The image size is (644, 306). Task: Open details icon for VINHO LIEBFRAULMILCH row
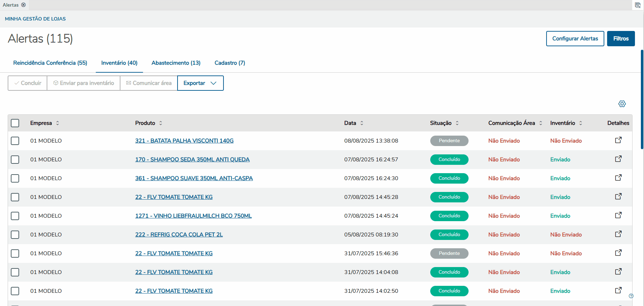pos(618,215)
